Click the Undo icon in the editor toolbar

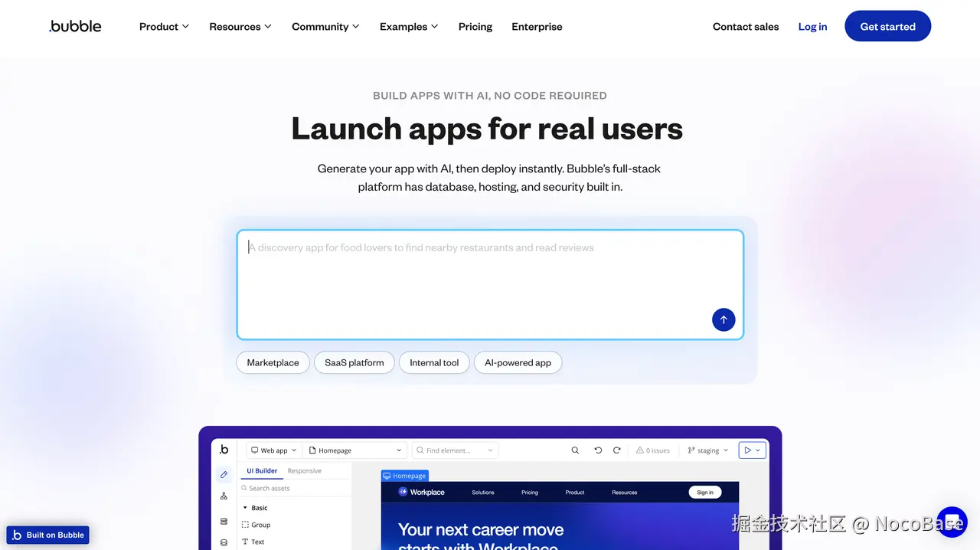[598, 450]
